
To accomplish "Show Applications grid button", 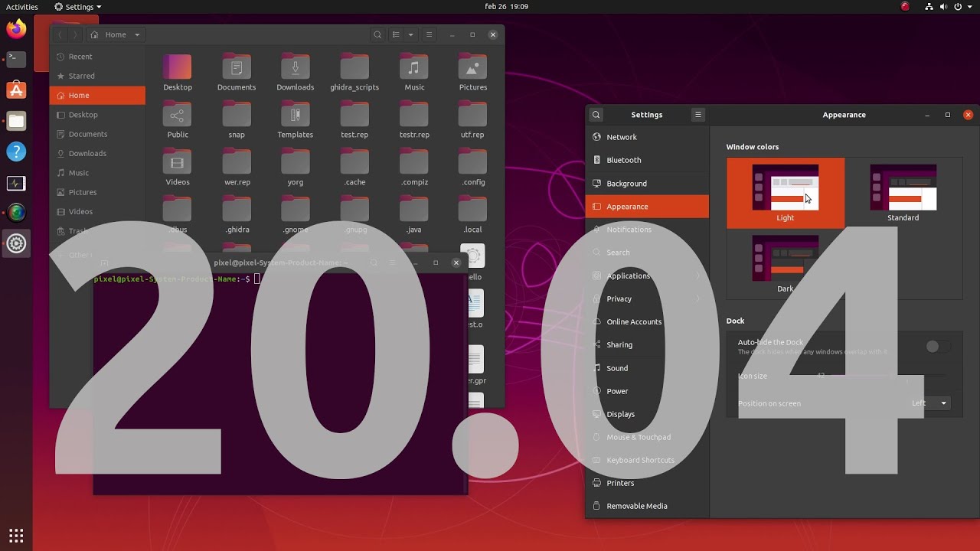I will pyautogui.click(x=16, y=535).
